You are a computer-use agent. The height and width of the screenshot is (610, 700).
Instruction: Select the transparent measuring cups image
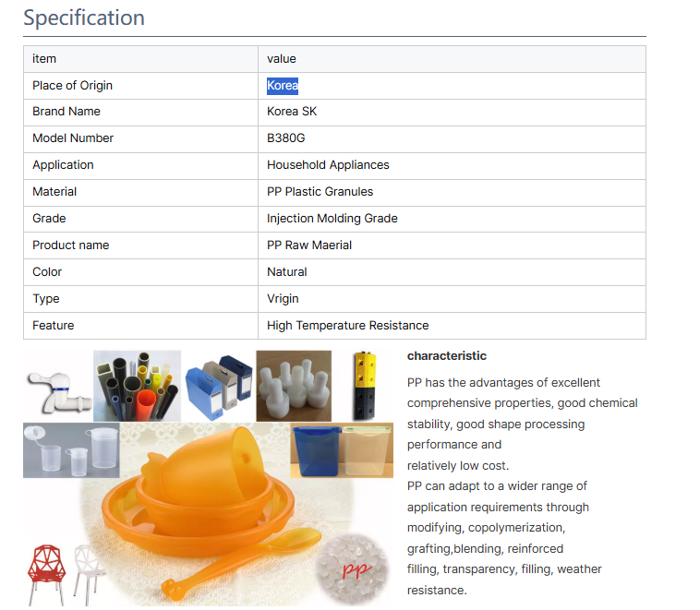[x=69, y=449]
